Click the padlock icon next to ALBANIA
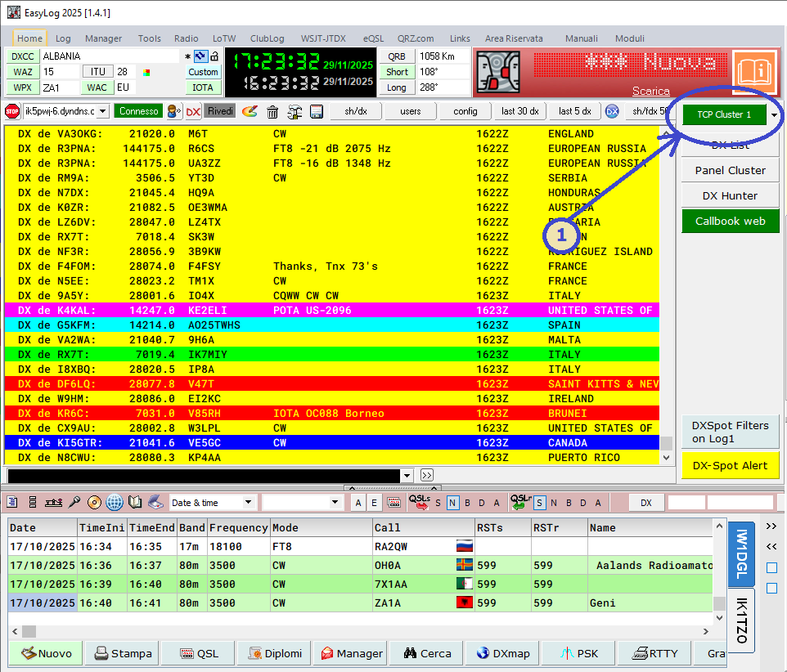The height and width of the screenshot is (672, 787). click(214, 56)
